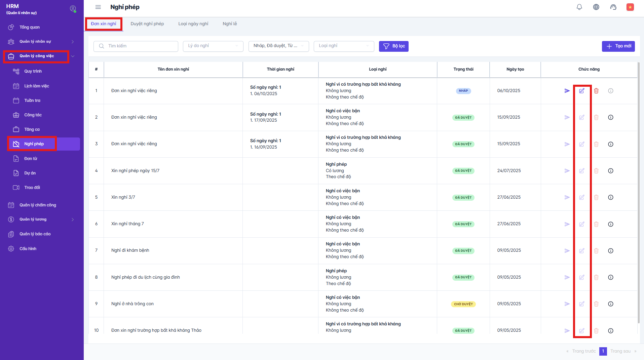Switch to the 'Duyệt nghỉ phép' tab
Screen dimensions: 644x360
point(147,24)
